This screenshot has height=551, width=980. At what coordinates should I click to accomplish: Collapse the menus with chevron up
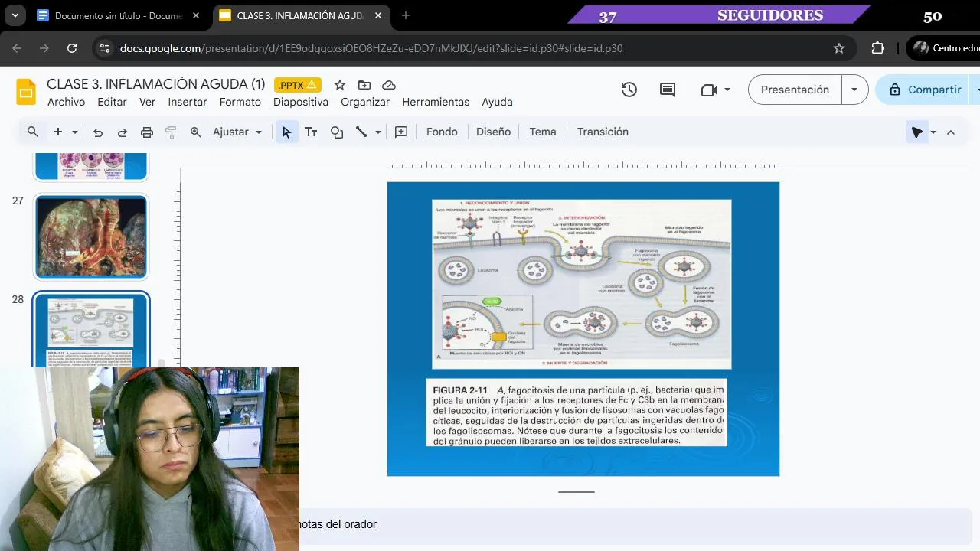click(951, 132)
